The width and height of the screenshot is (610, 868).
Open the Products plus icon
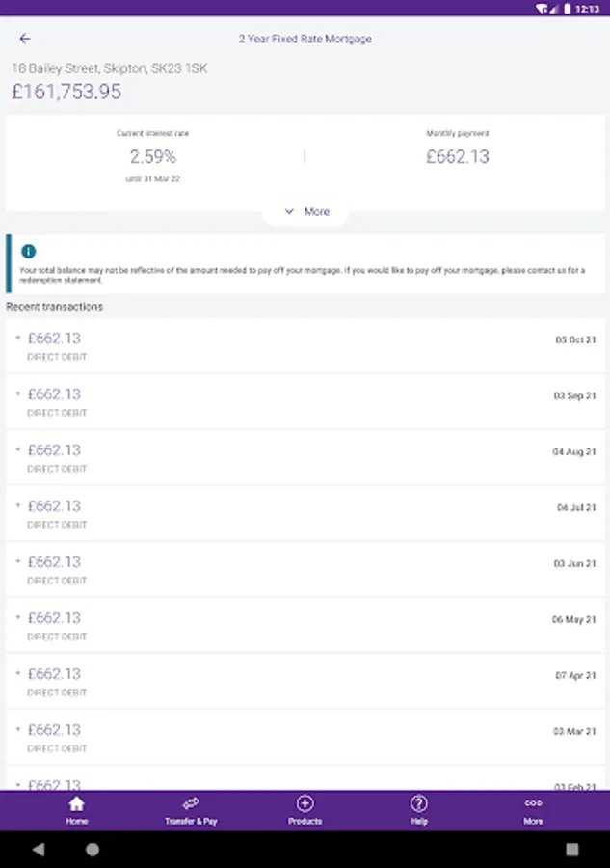coord(305,804)
